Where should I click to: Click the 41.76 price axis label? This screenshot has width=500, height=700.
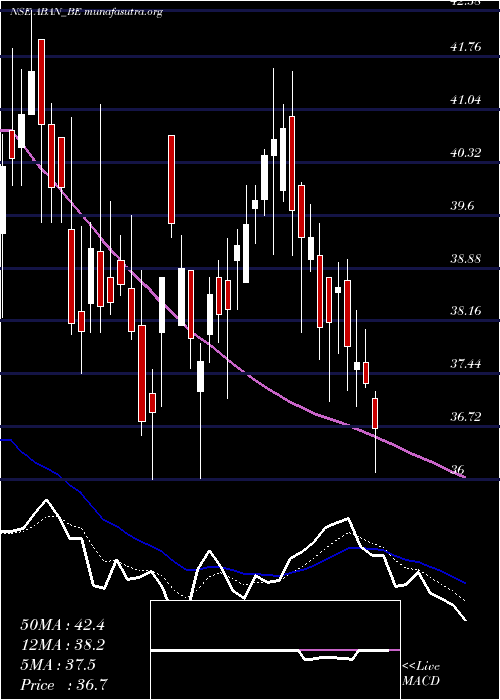[x=467, y=46]
